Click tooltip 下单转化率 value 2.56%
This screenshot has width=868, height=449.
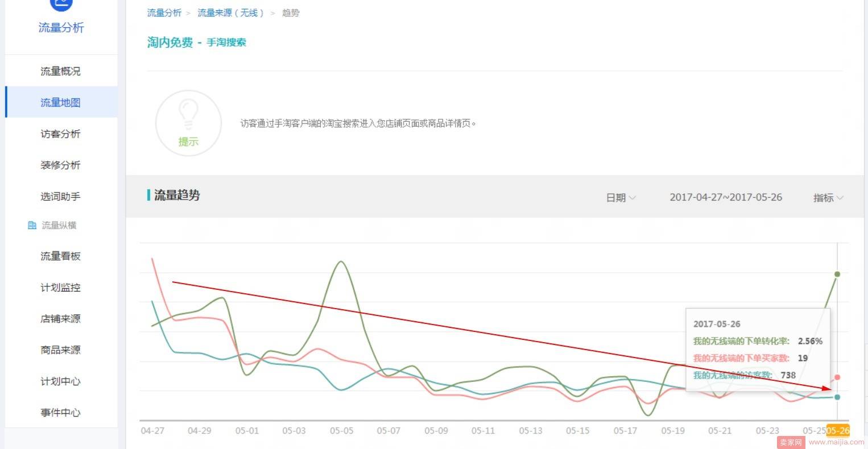[x=810, y=341]
